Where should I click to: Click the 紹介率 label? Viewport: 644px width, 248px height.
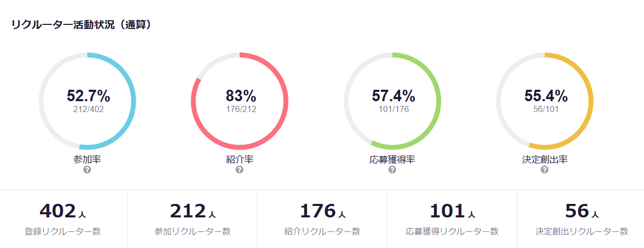pos(240,159)
